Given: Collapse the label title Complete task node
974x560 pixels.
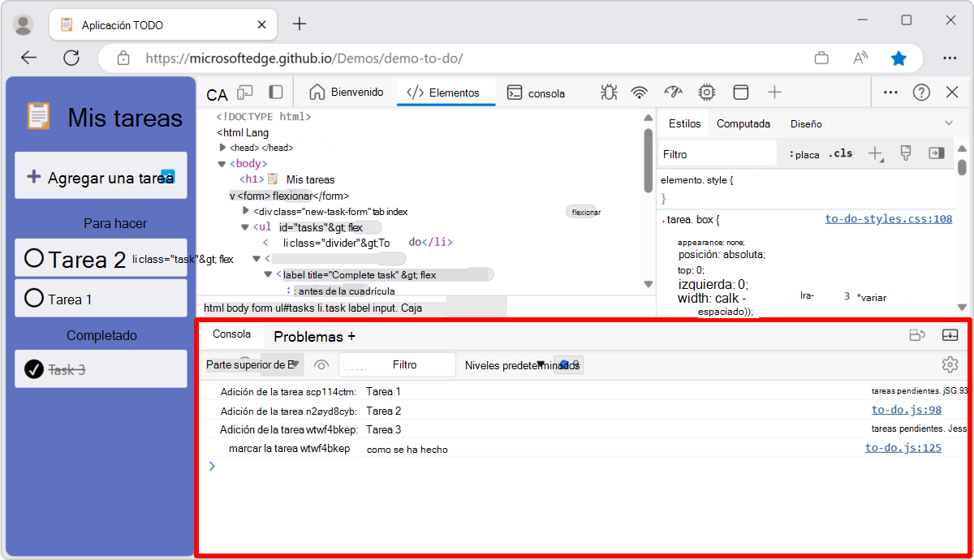Looking at the screenshot, I should coord(269,274).
